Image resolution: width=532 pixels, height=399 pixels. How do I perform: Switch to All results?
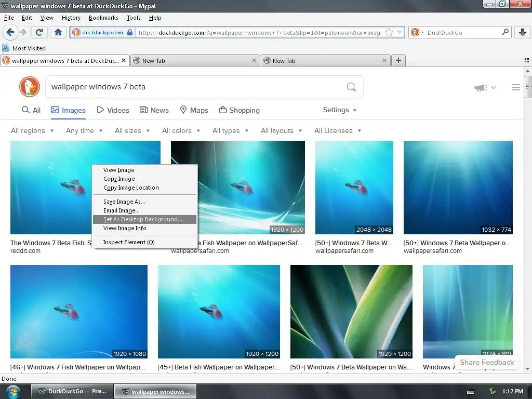pyautogui.click(x=31, y=110)
